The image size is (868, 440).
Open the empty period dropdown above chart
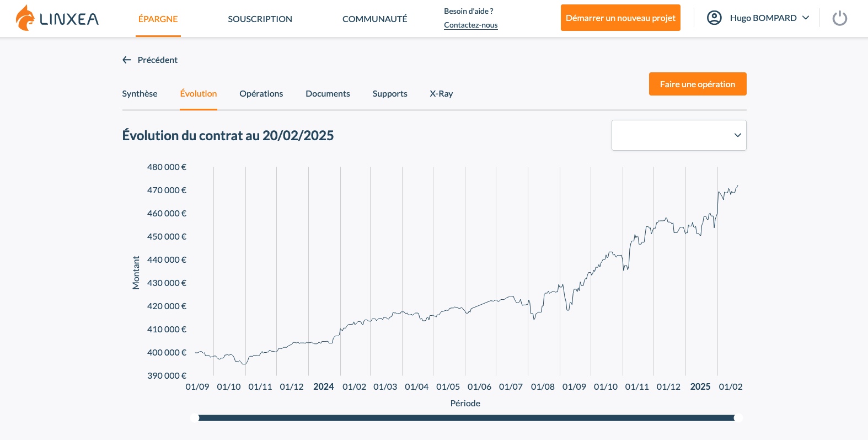point(678,135)
